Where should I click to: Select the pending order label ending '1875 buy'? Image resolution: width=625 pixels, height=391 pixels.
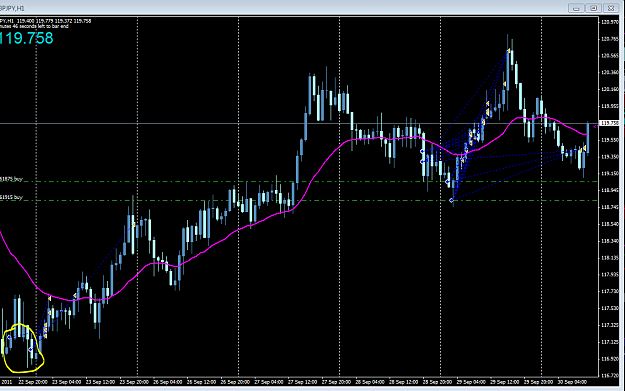(x=11, y=179)
